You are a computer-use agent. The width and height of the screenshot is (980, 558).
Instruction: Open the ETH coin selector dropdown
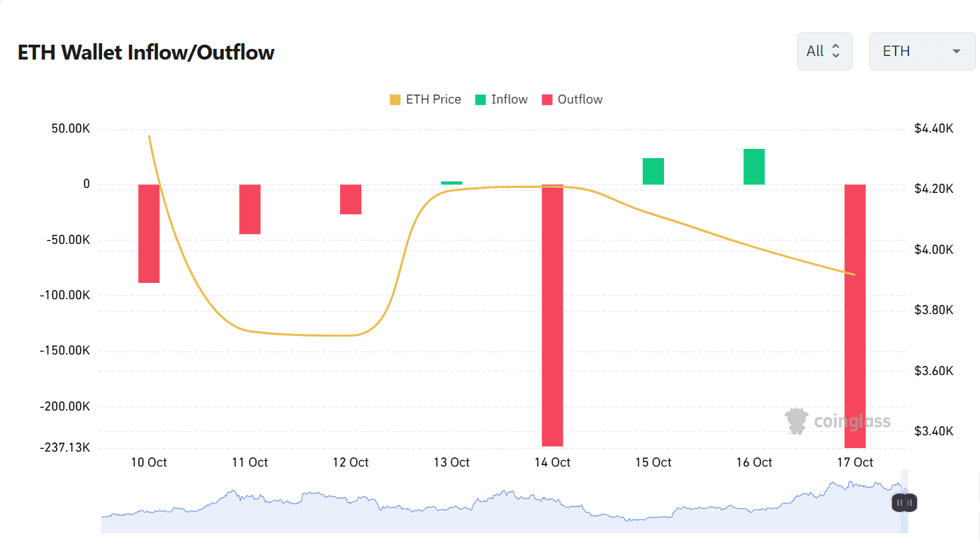(922, 51)
